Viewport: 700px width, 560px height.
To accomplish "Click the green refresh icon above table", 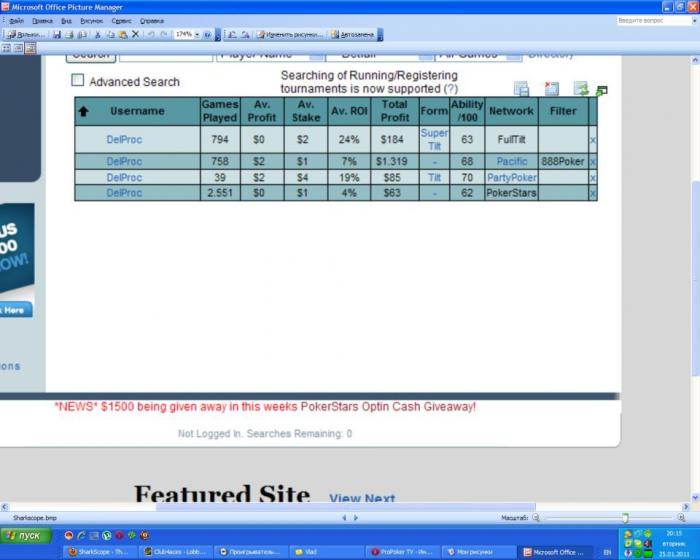I will [x=581, y=88].
